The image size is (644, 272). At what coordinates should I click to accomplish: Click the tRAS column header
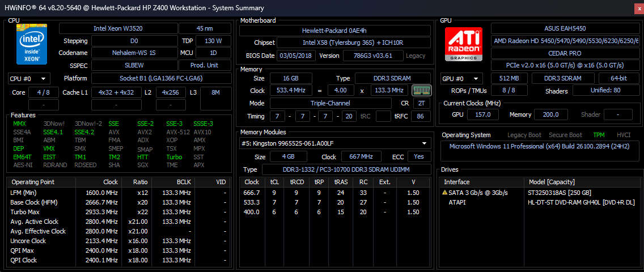pyautogui.click(x=340, y=182)
